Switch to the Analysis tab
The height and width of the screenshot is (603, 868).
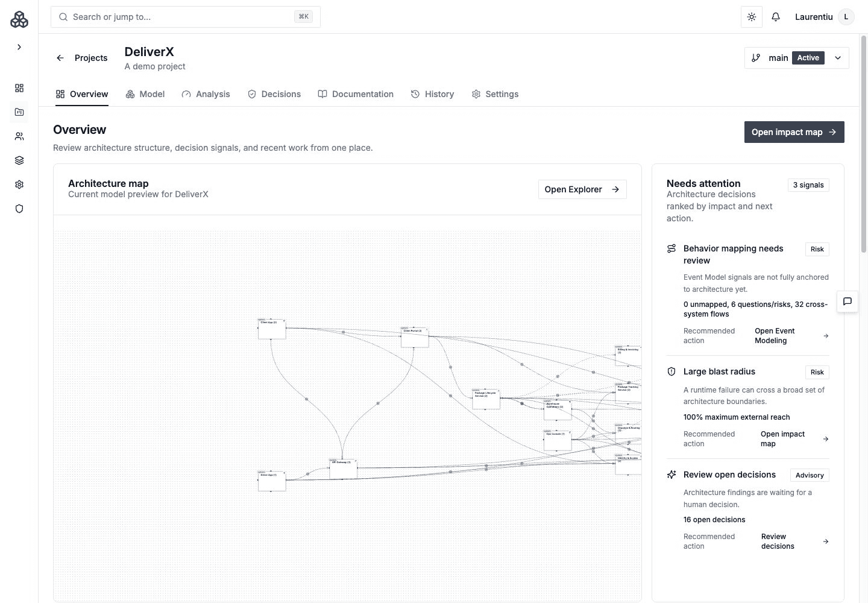(206, 94)
